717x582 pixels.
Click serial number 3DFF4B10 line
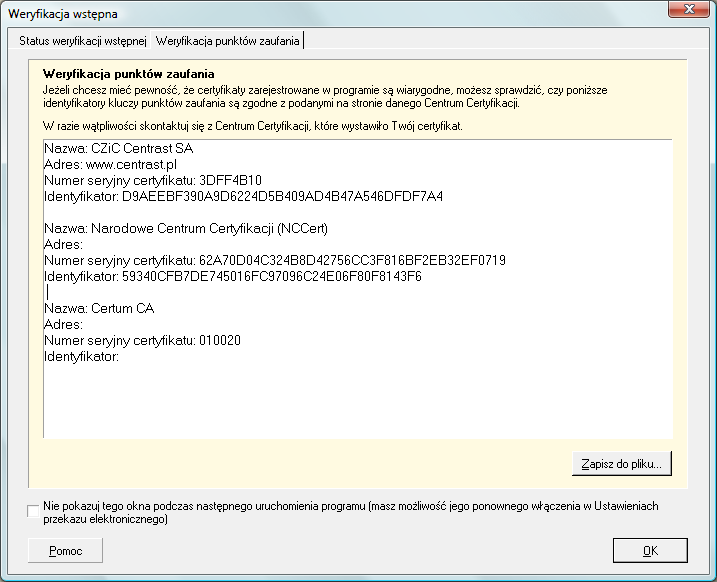pyautogui.click(x=153, y=181)
